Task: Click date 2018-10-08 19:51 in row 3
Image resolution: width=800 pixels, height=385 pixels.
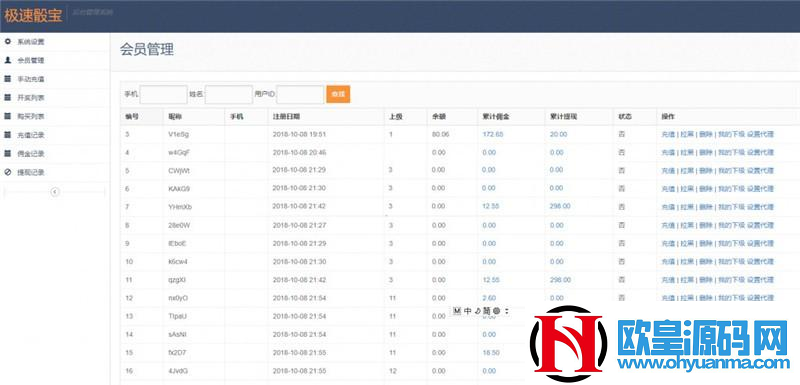Action: tap(299, 134)
